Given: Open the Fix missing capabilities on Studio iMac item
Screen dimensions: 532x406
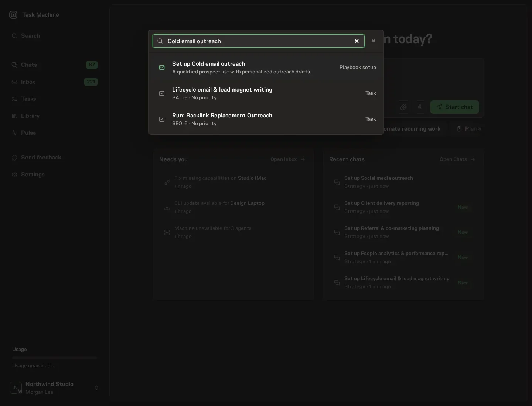Looking at the screenshot, I should point(233,182).
